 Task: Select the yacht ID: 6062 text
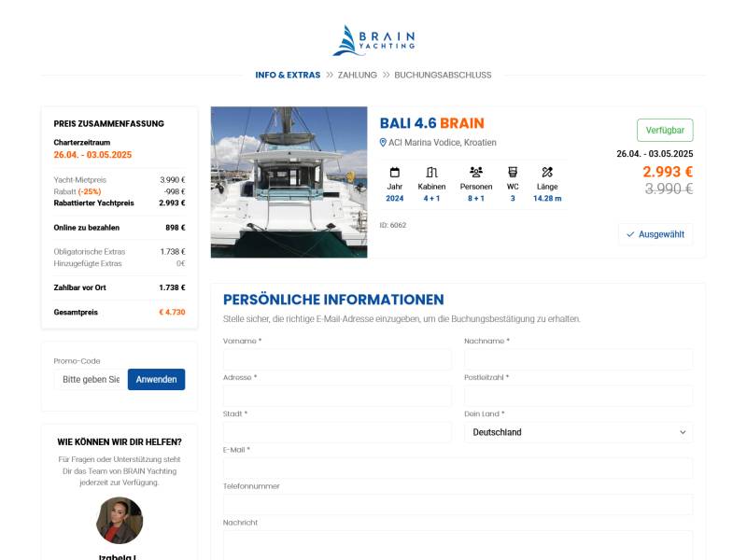point(393,225)
